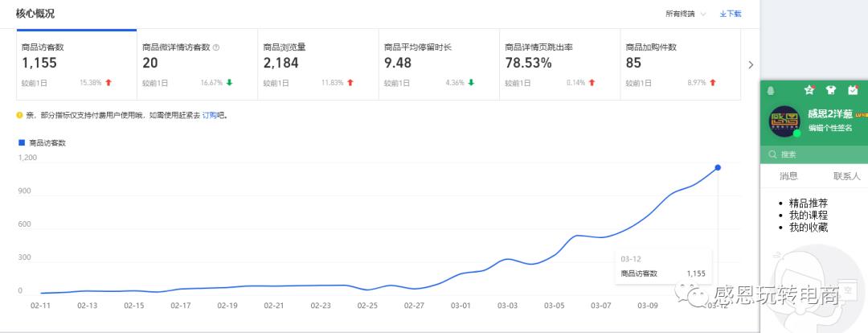Viewport: 868px width, 333px height.
Task: Click the 1,155 visitor count value
Action: pos(39,64)
